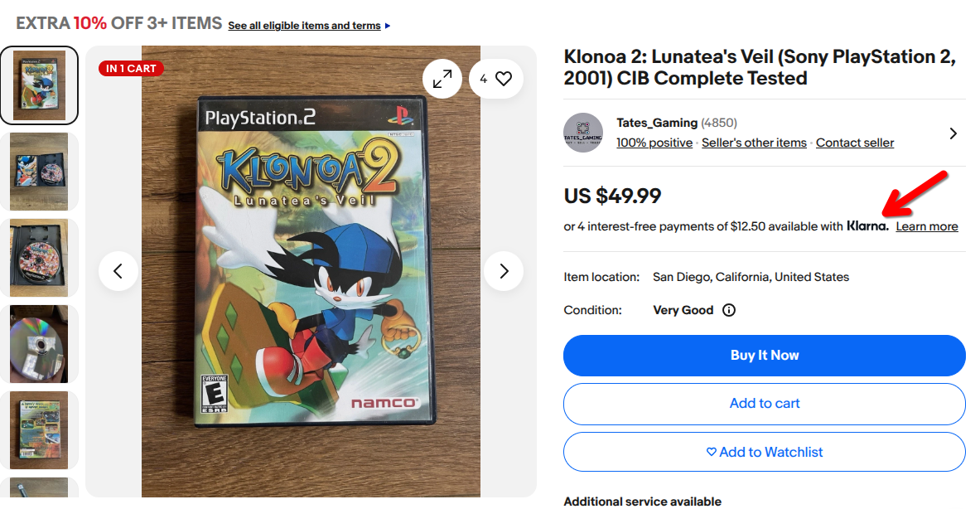Expand the product image to fullscreen

[442, 79]
